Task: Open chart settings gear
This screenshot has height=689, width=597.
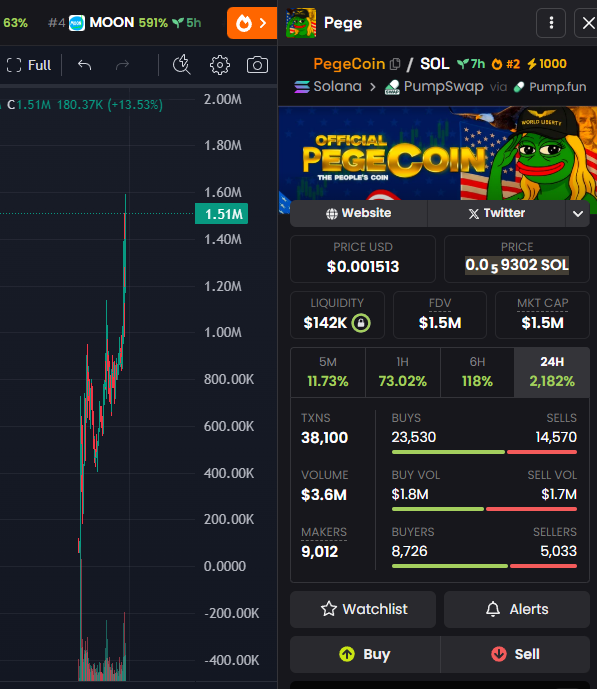Action: point(220,65)
